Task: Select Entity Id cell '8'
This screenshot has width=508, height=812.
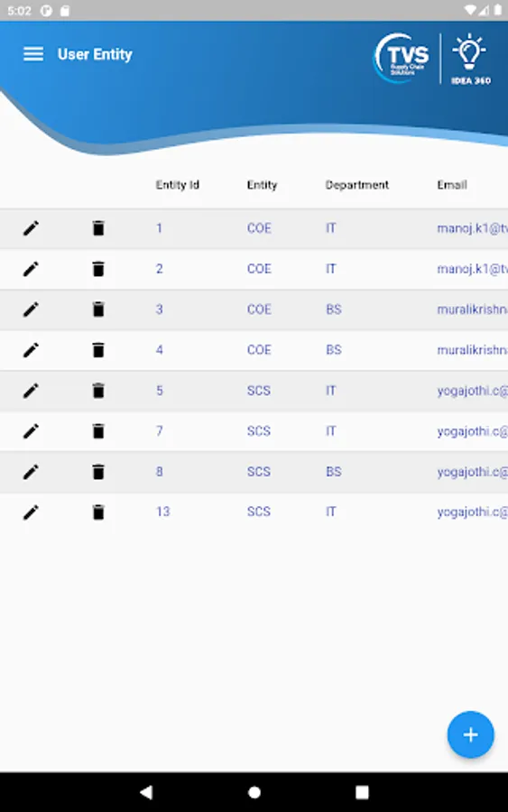Action: pos(160,472)
